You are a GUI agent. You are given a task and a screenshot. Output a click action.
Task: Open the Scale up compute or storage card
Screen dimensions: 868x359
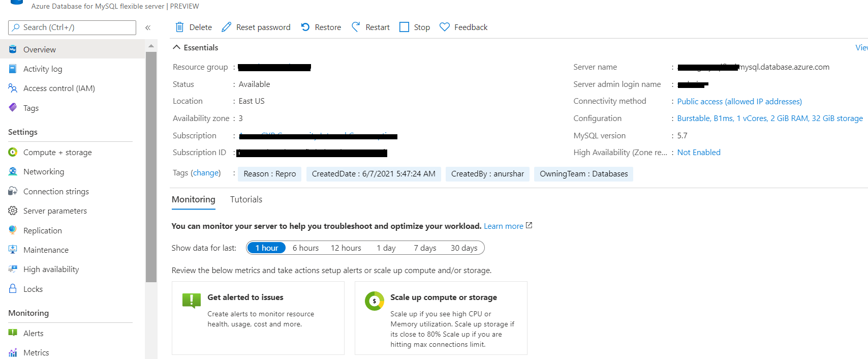tap(441, 318)
